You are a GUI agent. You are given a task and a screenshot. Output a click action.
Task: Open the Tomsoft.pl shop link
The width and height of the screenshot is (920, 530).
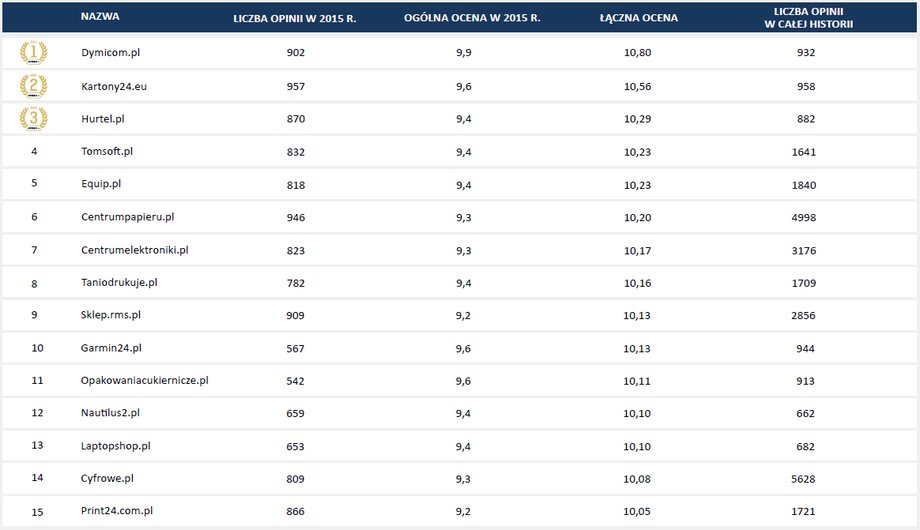coord(107,151)
